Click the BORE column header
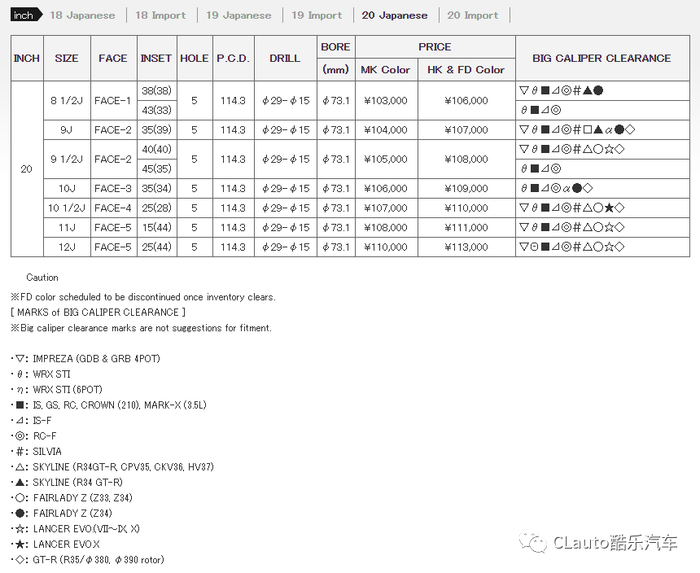This screenshot has width=700, height=573. [335, 47]
